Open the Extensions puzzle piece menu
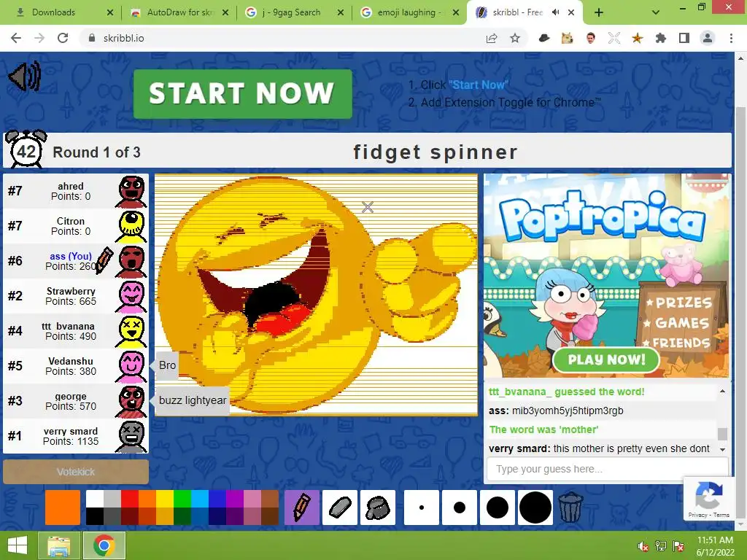The width and height of the screenshot is (747, 560). pyautogui.click(x=661, y=38)
